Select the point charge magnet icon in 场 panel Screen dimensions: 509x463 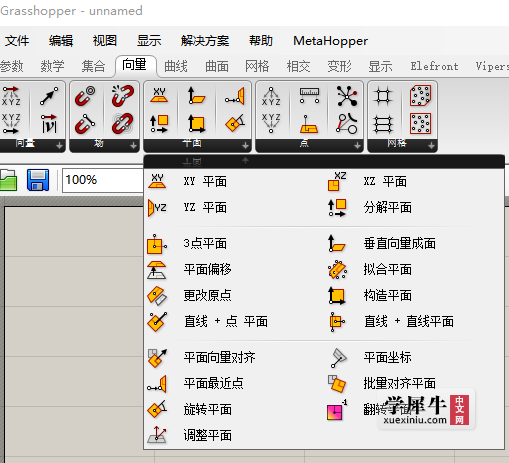(x=85, y=96)
